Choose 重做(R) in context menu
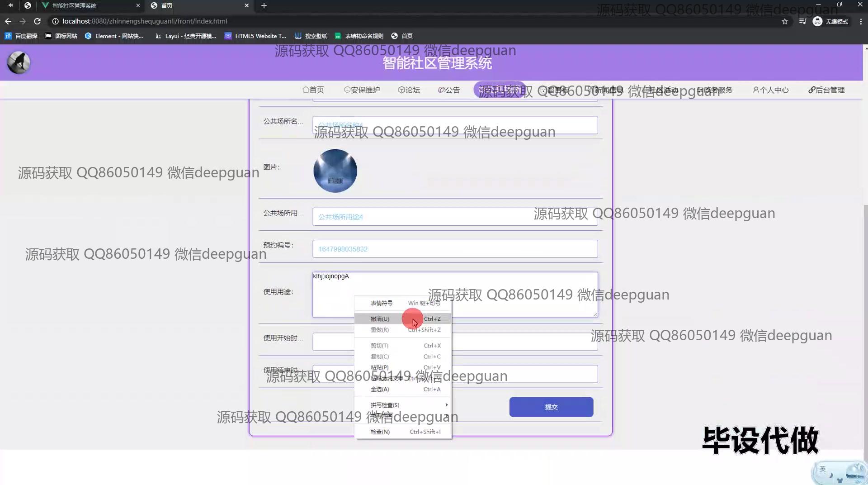This screenshot has width=868, height=485. coord(403,330)
